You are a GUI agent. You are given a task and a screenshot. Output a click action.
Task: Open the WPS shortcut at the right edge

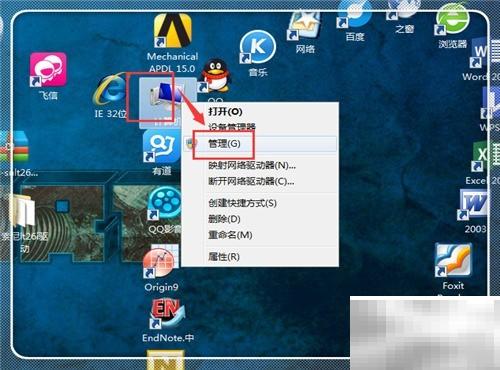[490, 103]
